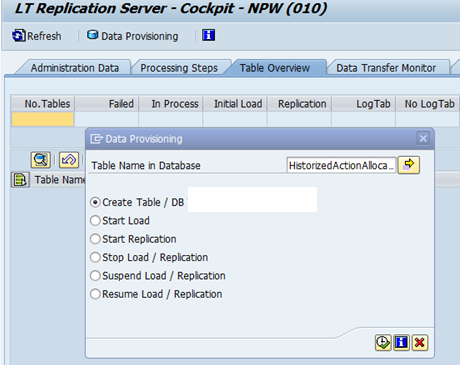The height and width of the screenshot is (365, 460).
Task: Click the undo arrow icon beside magnifier
Action: [x=69, y=160]
